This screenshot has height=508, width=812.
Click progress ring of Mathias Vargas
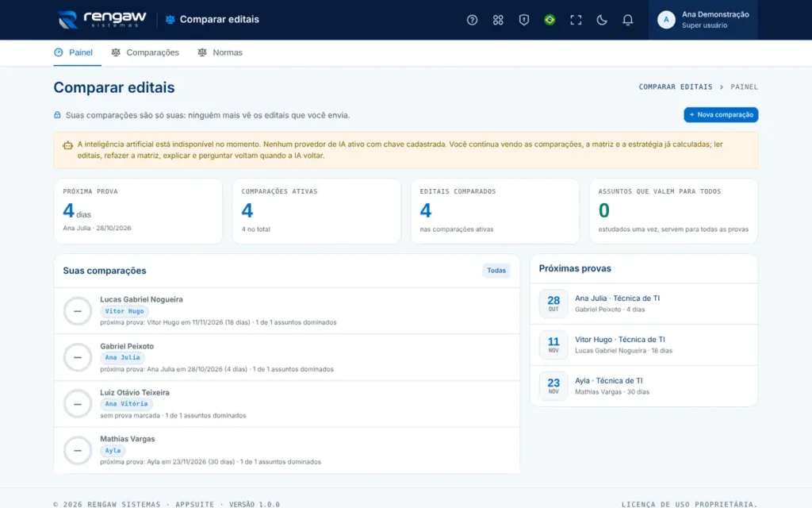[78, 450]
